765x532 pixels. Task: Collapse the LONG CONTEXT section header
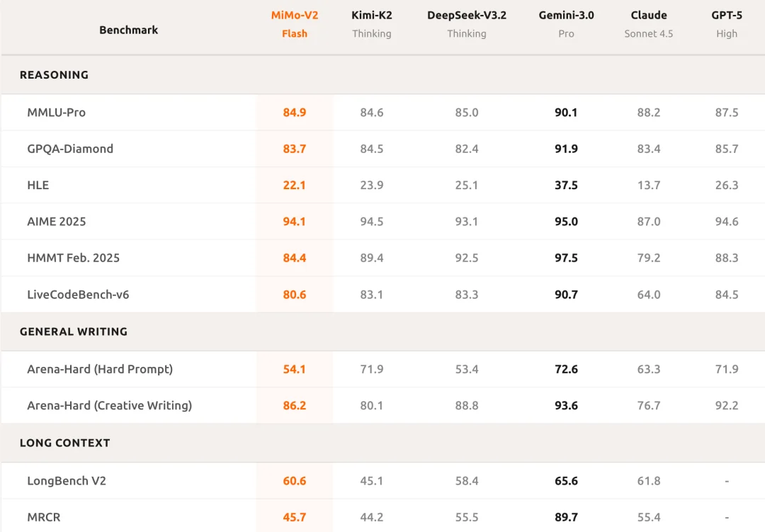pyautogui.click(x=65, y=443)
